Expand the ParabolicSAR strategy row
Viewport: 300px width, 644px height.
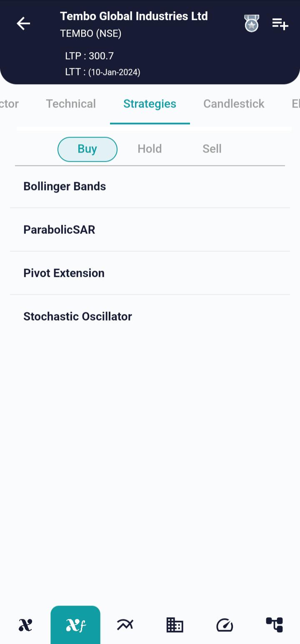coord(59,230)
